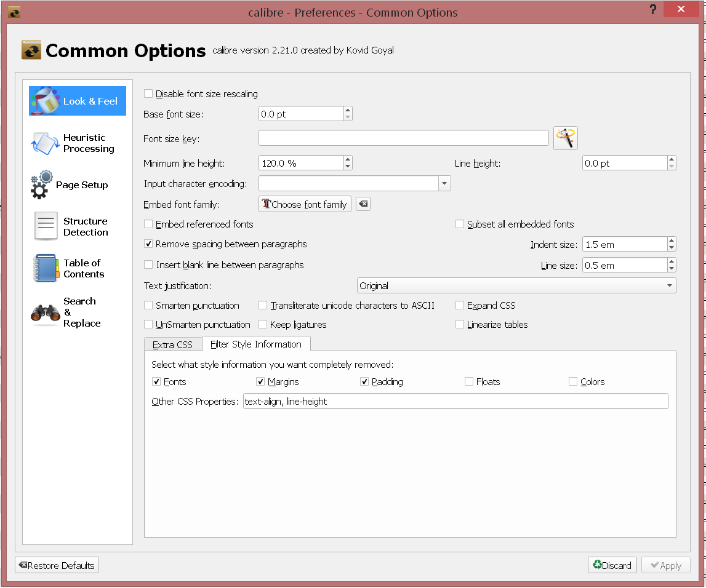
Task: Increase Minimum line height percentage
Action: pyautogui.click(x=348, y=159)
